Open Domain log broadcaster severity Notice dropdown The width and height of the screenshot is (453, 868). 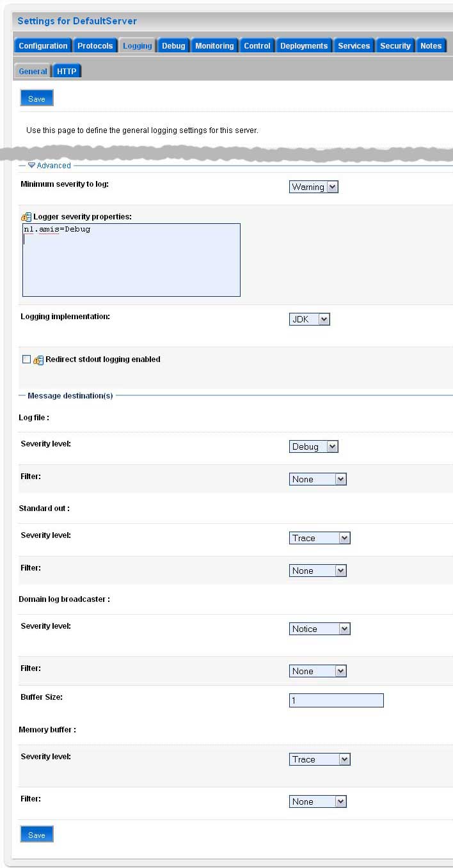pyautogui.click(x=319, y=629)
